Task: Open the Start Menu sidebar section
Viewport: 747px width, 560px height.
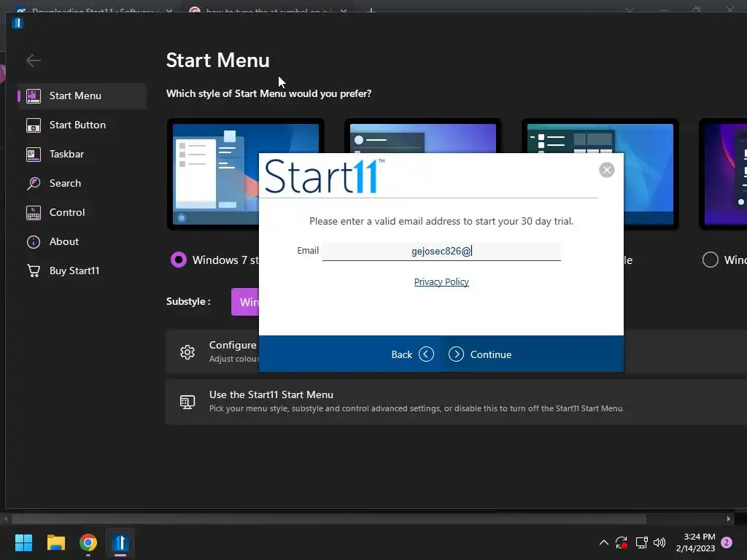Action: coord(82,96)
